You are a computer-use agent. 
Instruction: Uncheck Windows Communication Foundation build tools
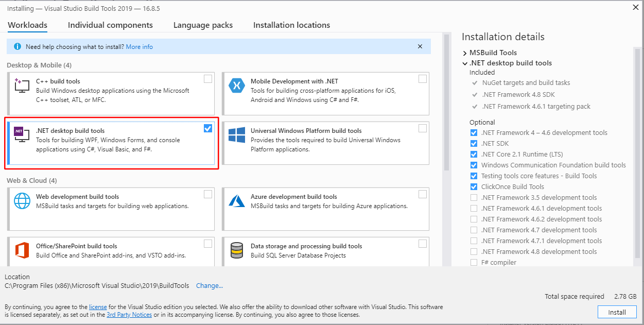click(474, 165)
